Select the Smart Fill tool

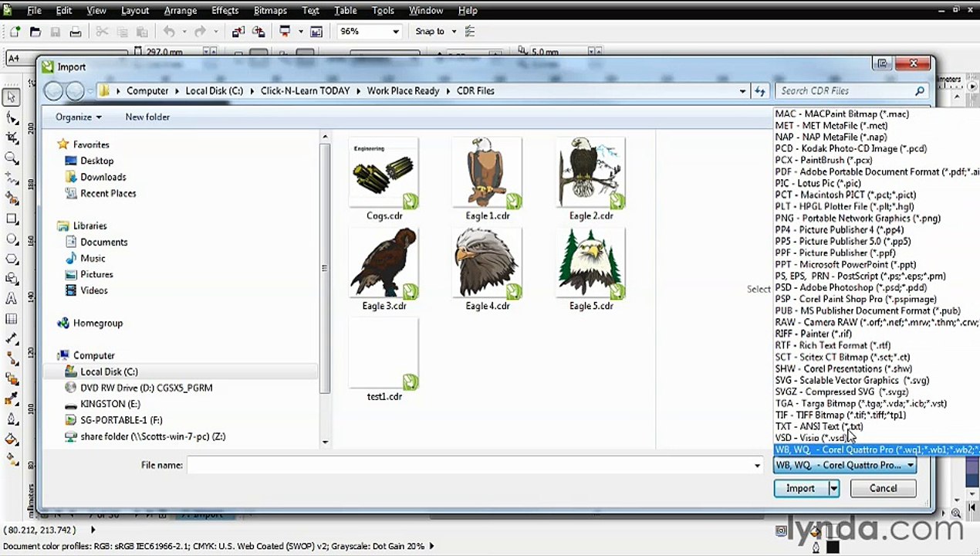tap(12, 198)
